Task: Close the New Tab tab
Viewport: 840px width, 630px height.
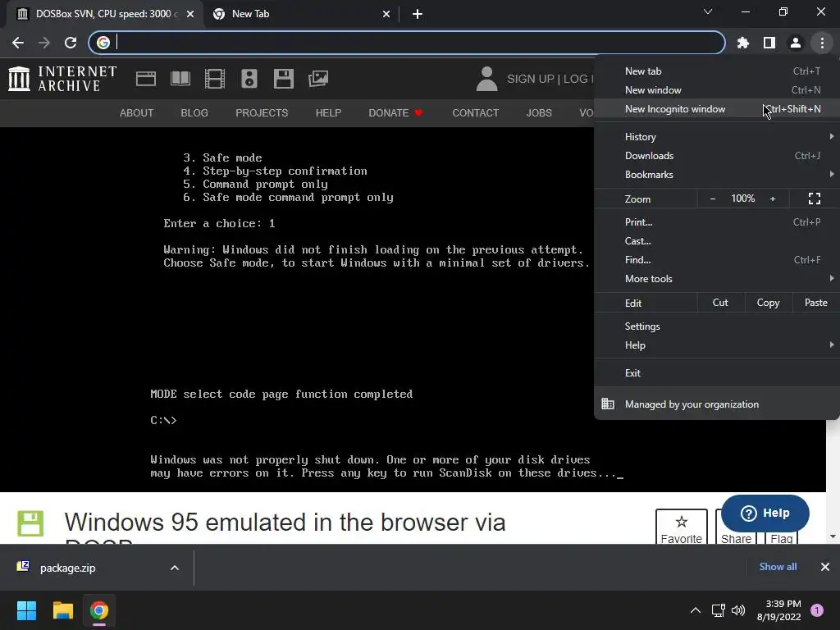Action: 386,15
